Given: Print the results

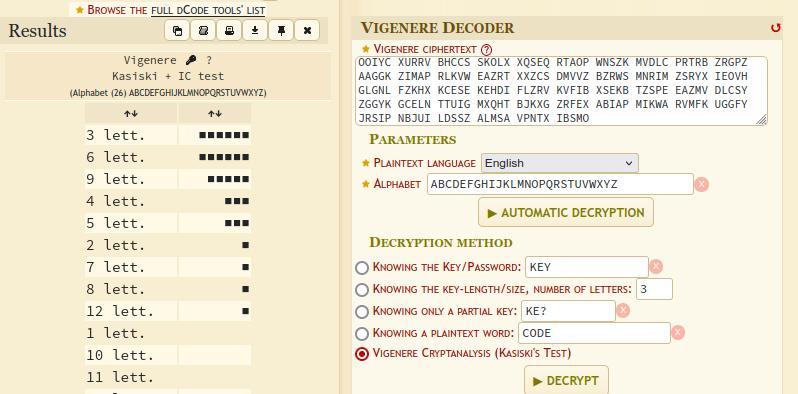Looking at the screenshot, I should click(229, 31).
